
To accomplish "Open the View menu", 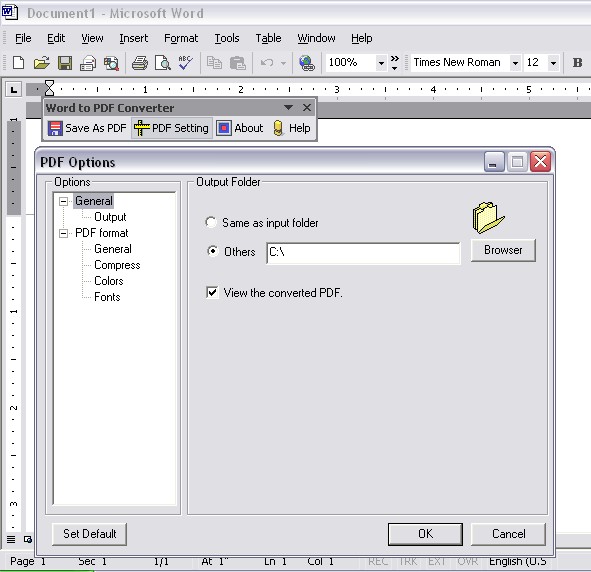I will click(x=92, y=38).
